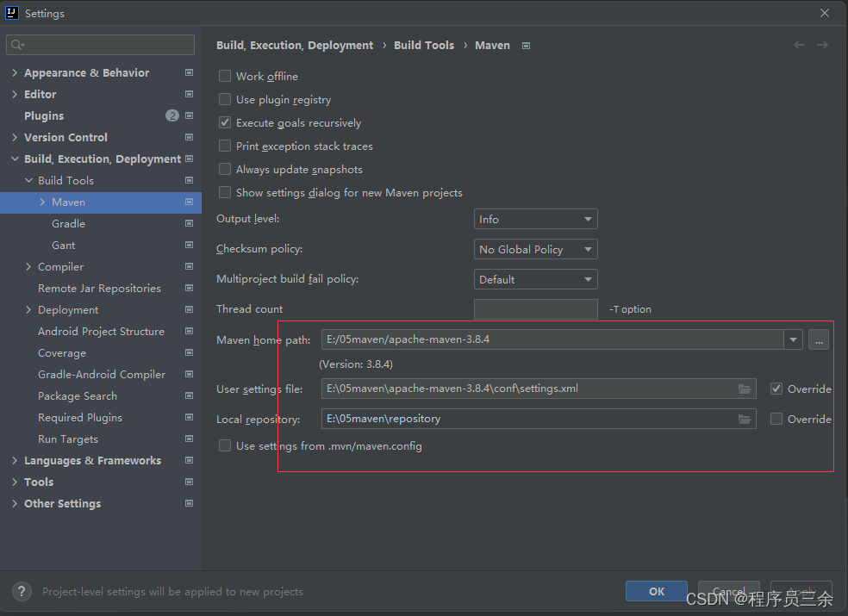The image size is (848, 616).
Task: Click the project icon on the Gradle row
Action: click(190, 223)
